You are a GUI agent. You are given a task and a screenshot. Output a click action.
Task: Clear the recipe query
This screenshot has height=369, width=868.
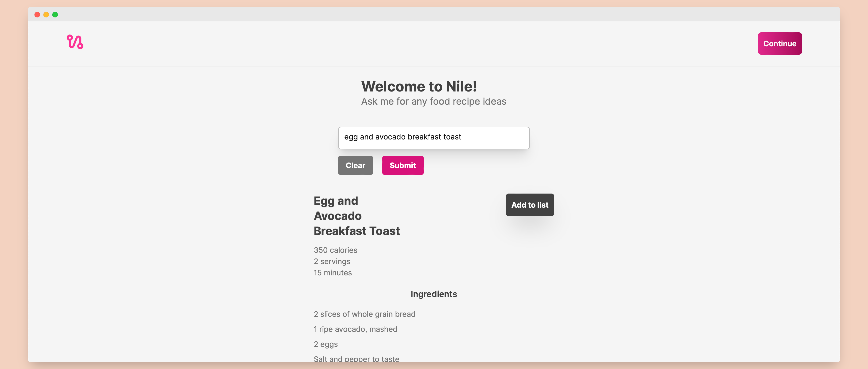pyautogui.click(x=355, y=165)
